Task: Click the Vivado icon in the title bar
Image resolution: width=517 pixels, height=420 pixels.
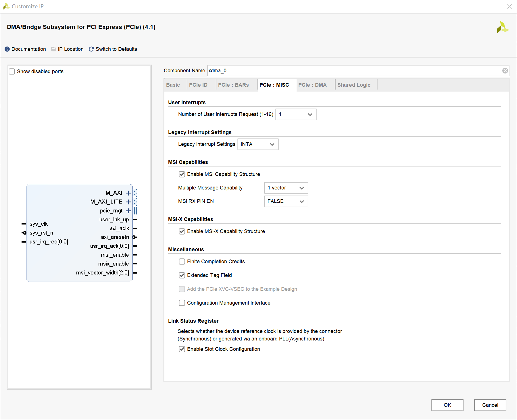Action: pyautogui.click(x=6, y=6)
